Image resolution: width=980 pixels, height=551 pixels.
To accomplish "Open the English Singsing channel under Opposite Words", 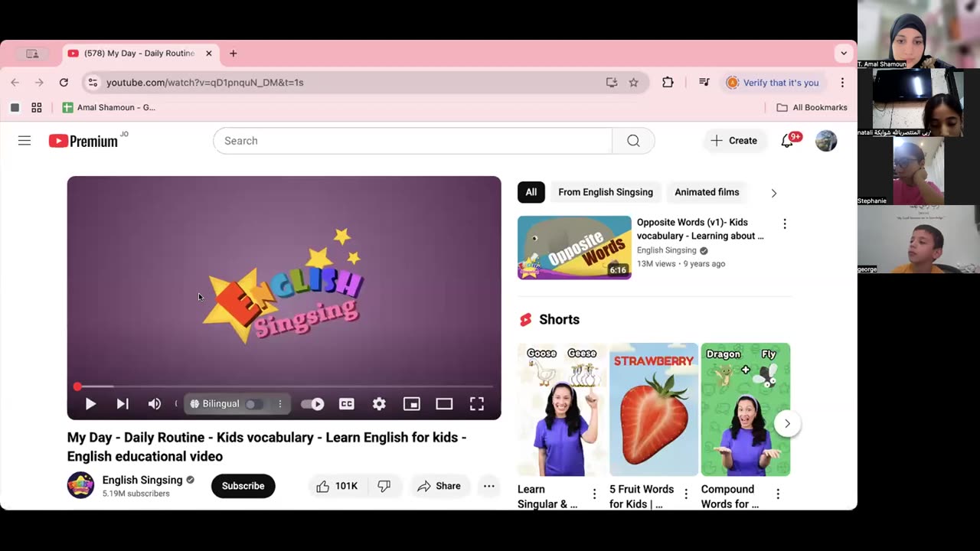I will (x=667, y=250).
